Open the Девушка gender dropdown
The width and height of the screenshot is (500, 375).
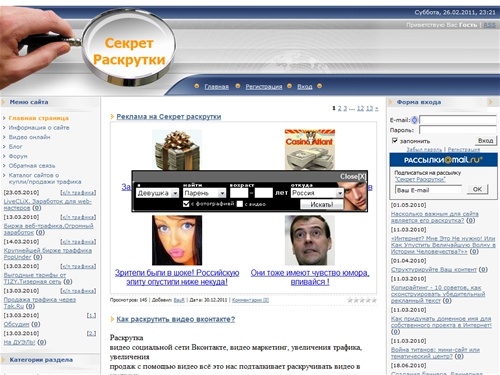(x=157, y=193)
